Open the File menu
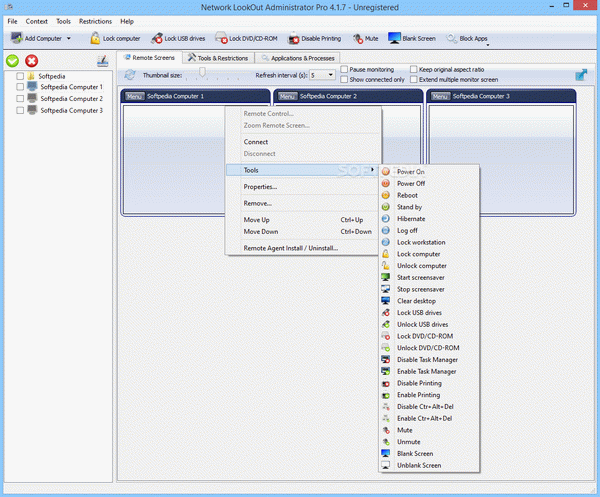The width and height of the screenshot is (600, 497). 12,21
